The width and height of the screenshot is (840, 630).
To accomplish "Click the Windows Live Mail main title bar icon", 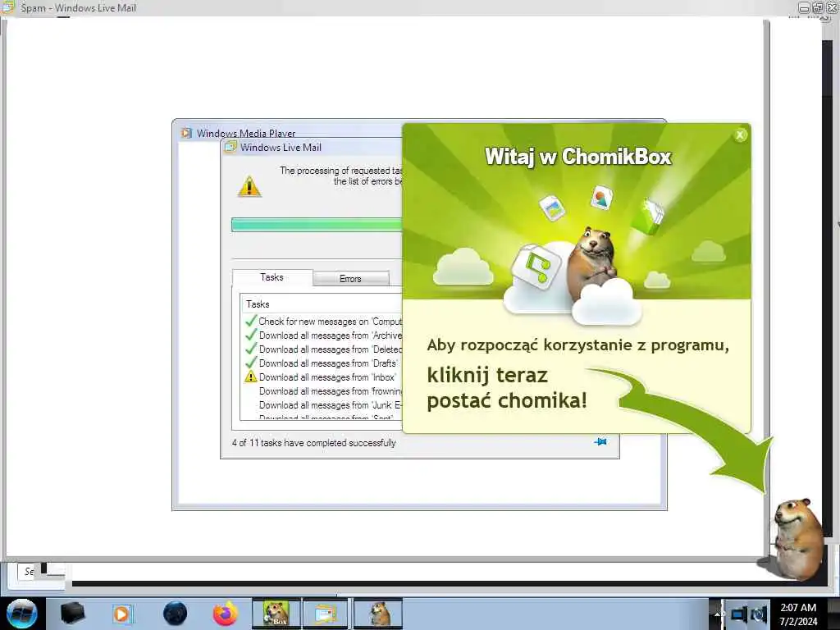I will pyautogui.click(x=8, y=7).
